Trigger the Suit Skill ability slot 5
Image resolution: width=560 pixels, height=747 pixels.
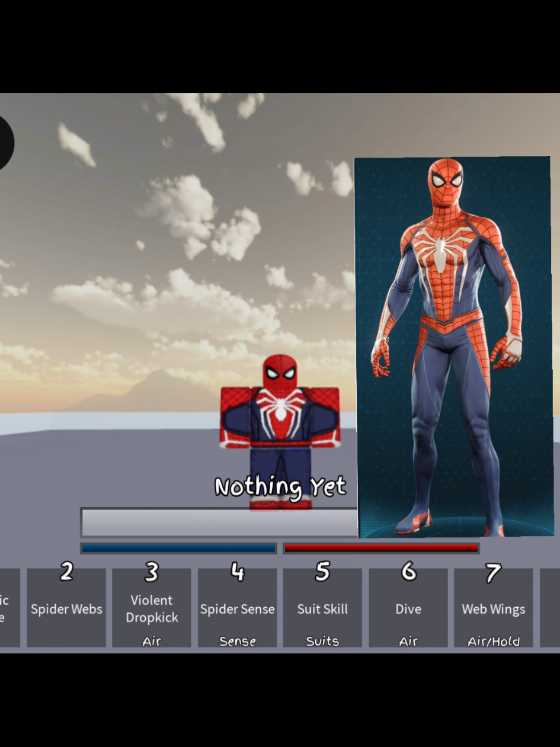click(322, 608)
